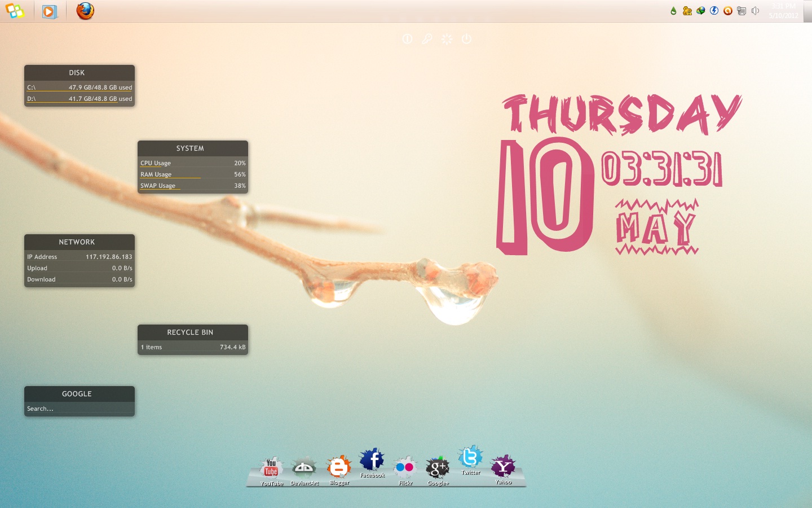Open drive C:\ in Disk widget
The image size is (812, 508).
tap(31, 87)
